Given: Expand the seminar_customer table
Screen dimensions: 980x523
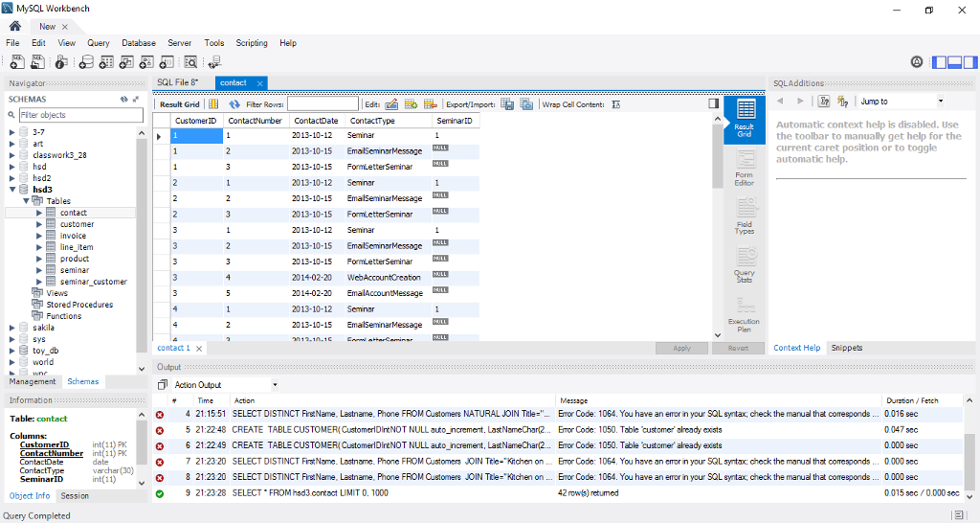Looking at the screenshot, I should pyautogui.click(x=38, y=282).
